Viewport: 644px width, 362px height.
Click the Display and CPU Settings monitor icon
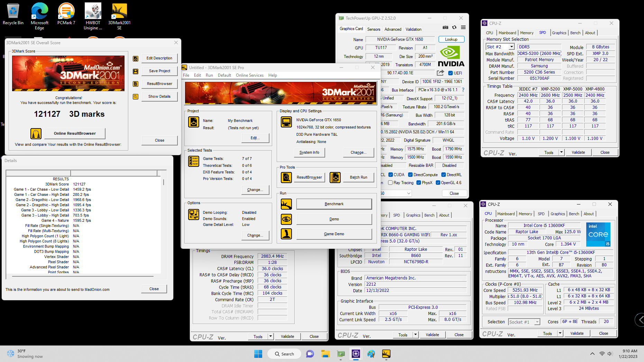point(286,122)
